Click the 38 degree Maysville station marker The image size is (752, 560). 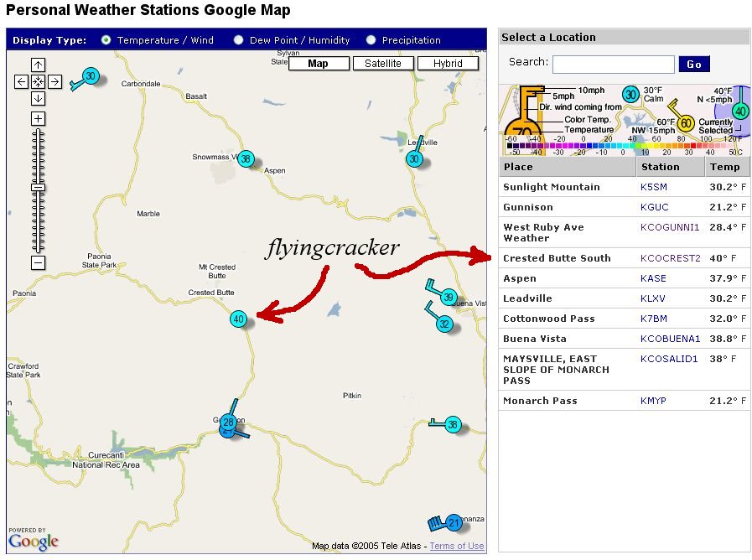click(x=452, y=424)
